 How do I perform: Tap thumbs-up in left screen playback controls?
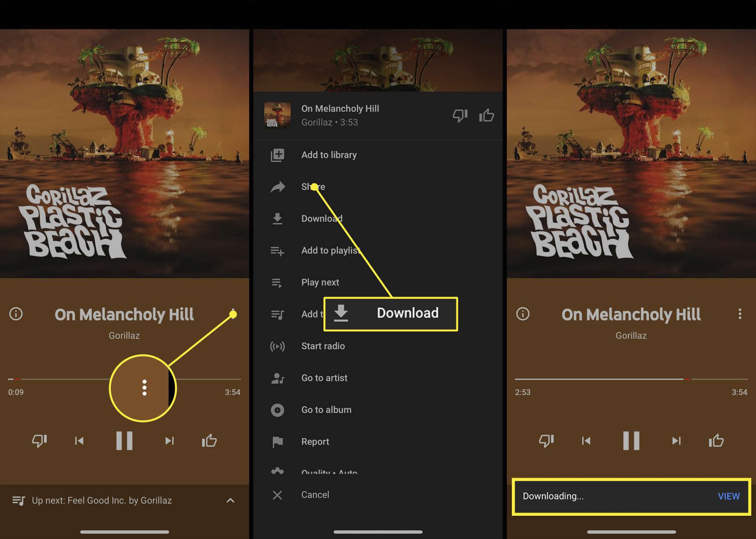(209, 441)
